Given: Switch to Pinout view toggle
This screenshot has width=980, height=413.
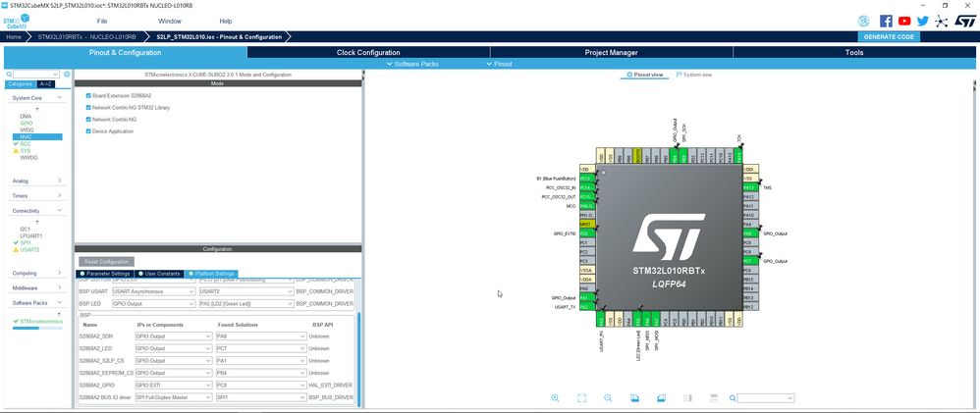Looking at the screenshot, I should 644,75.
